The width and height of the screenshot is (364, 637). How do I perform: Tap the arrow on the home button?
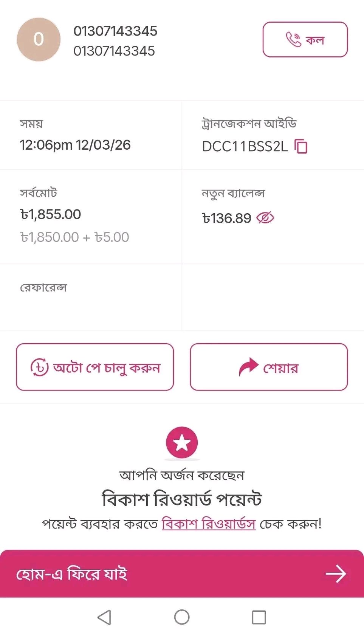tap(336, 574)
